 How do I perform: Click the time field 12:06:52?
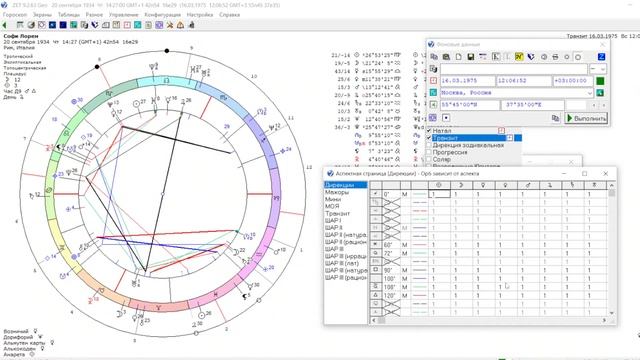[524, 81]
